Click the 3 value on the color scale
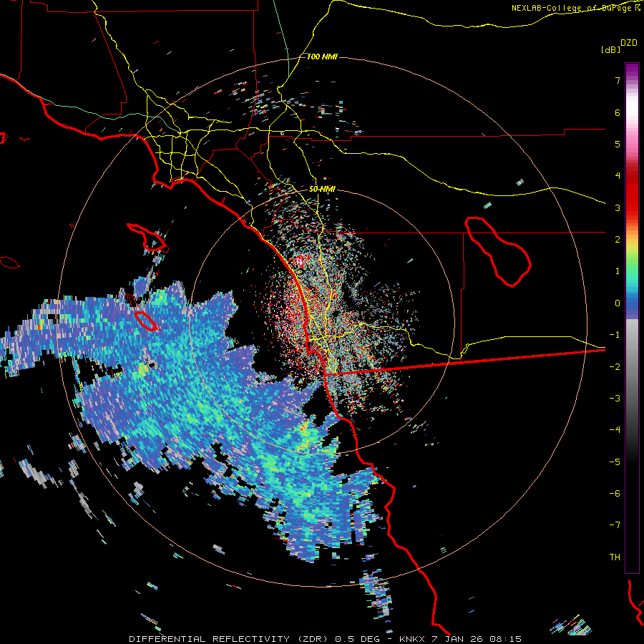Viewport: 644px width, 644px height. coord(618,208)
